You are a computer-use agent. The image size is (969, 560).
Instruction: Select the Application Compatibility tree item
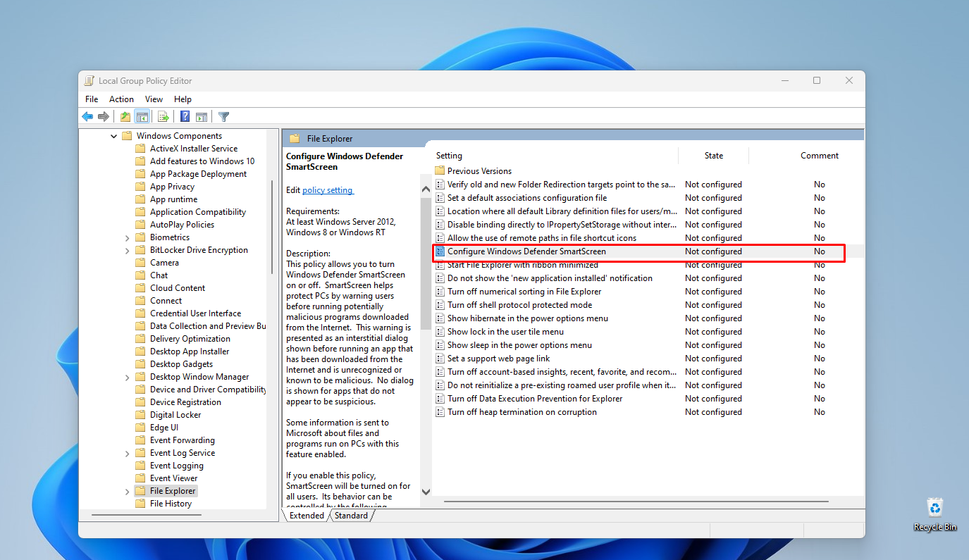(198, 212)
